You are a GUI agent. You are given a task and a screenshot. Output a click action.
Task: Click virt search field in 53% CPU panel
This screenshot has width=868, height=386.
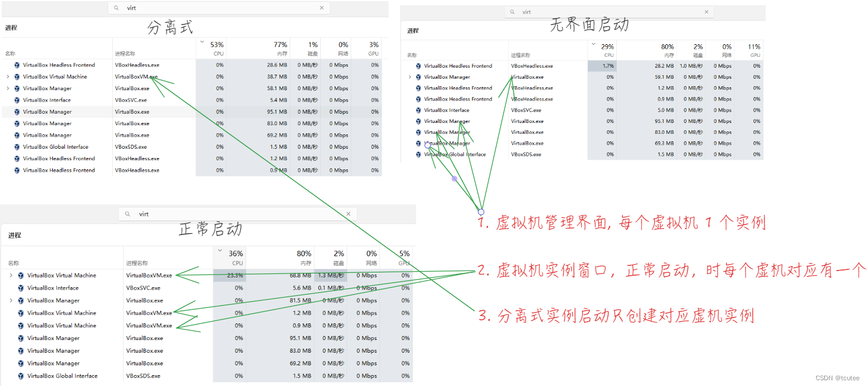pos(220,8)
